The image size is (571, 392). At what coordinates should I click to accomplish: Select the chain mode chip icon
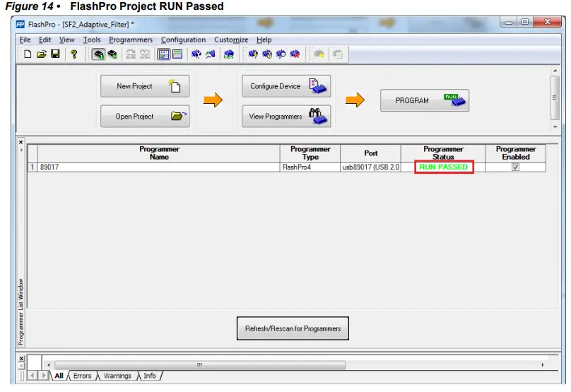(x=113, y=54)
